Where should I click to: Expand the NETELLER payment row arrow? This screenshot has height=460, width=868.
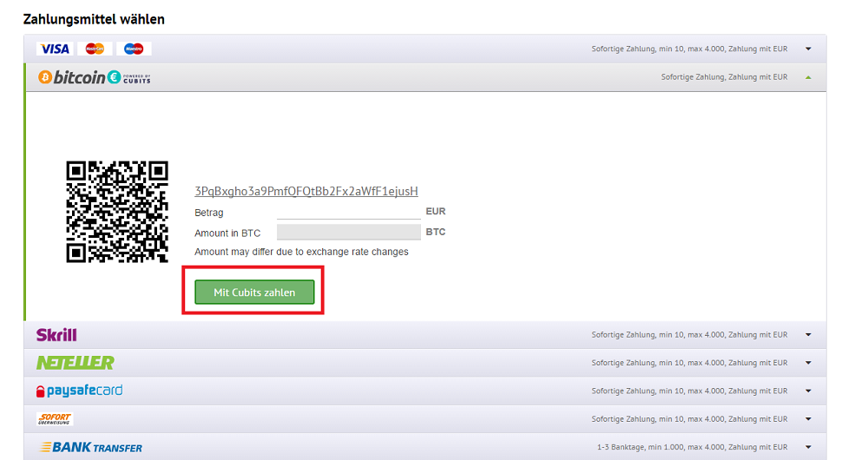[x=808, y=363]
